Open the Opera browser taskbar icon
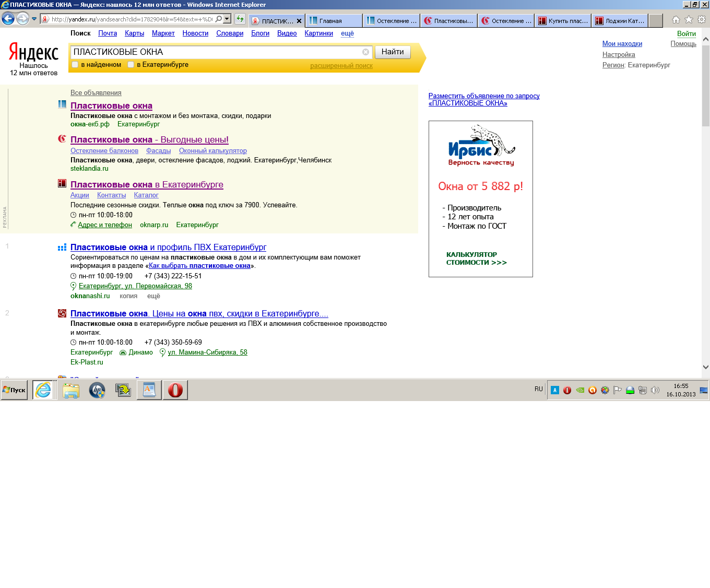Viewport: 710px width, 588px height. point(175,390)
